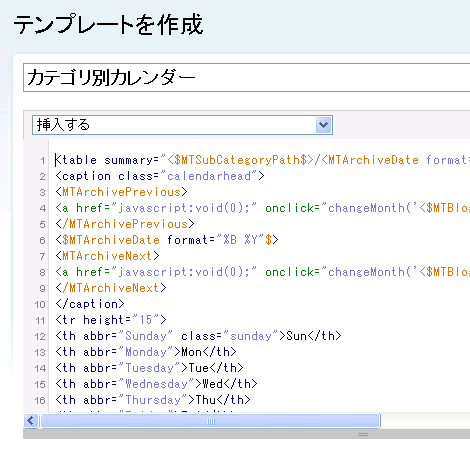The image size is (470, 454).
Task: Click line 6 MTArchiveDate format line
Action: (x=167, y=240)
